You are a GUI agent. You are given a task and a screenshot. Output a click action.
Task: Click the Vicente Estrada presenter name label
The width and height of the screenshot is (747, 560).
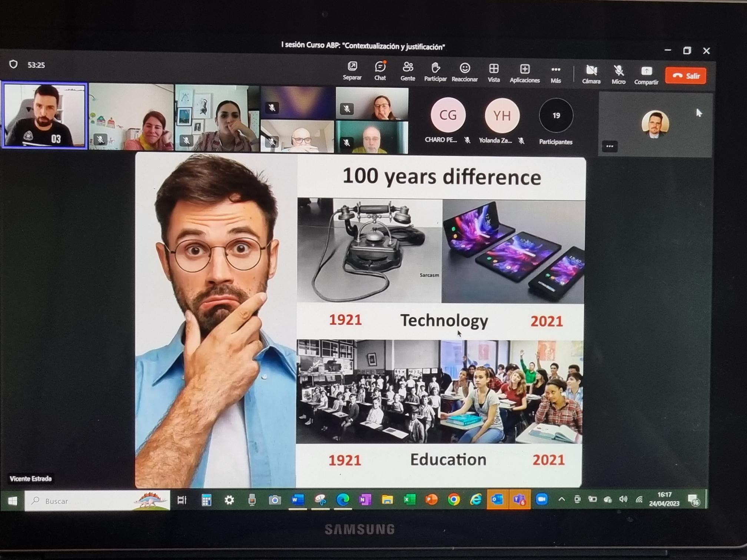[30, 479]
